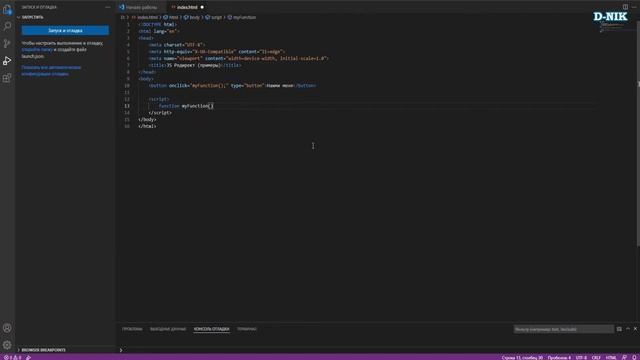Click the Запуск и отладка button
Image resolution: width=640 pixels, height=360 pixels.
point(65,31)
